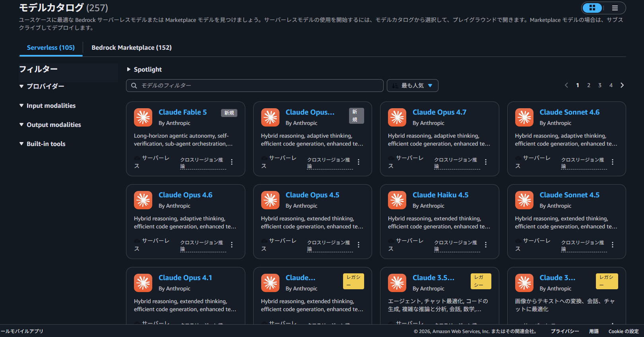Expand the Output modalities filter
The image size is (644, 337).
50,125
